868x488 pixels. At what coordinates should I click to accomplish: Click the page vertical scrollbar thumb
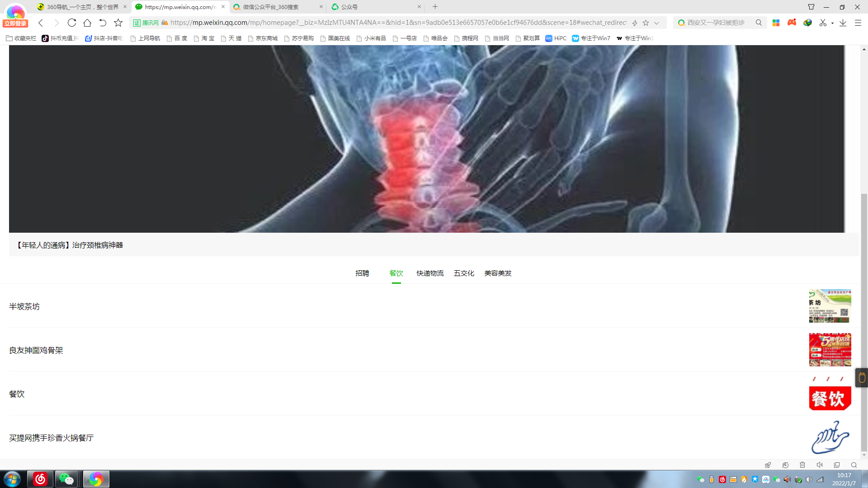point(864,316)
